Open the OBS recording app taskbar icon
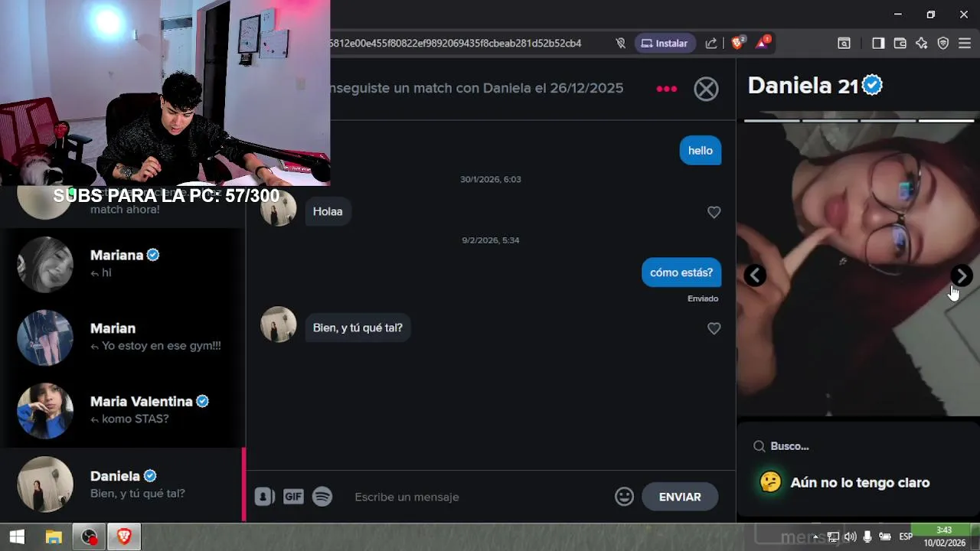This screenshot has height=551, width=980. [x=90, y=537]
